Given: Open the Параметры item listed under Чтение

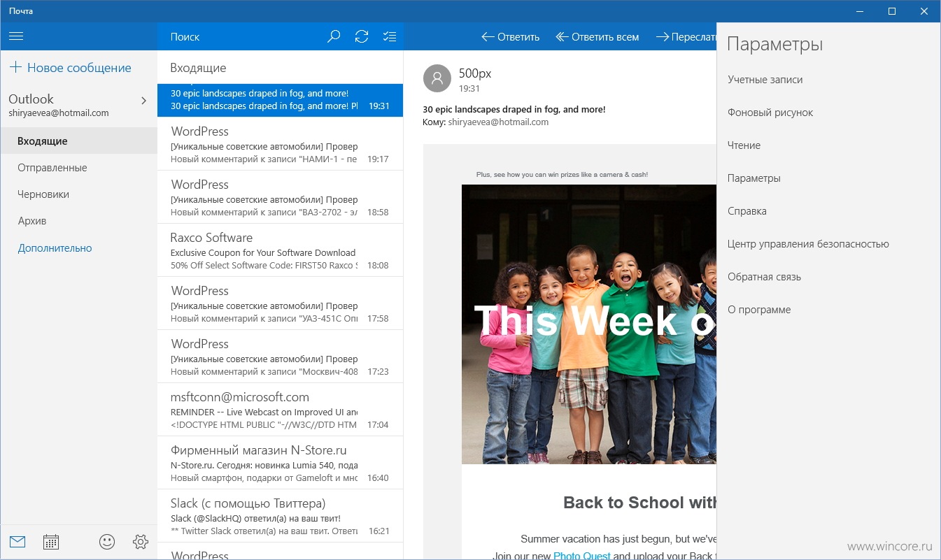Looking at the screenshot, I should (754, 178).
